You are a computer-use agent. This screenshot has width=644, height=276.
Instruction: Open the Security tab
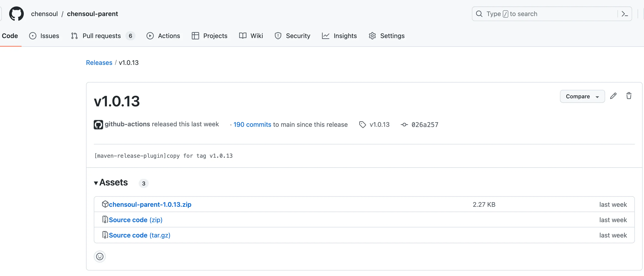click(x=292, y=36)
